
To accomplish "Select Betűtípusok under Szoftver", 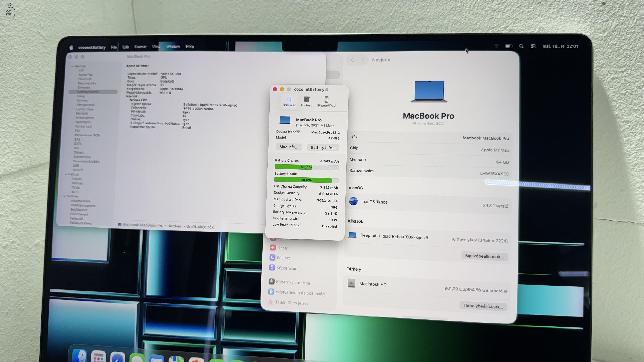I will click(x=79, y=210).
